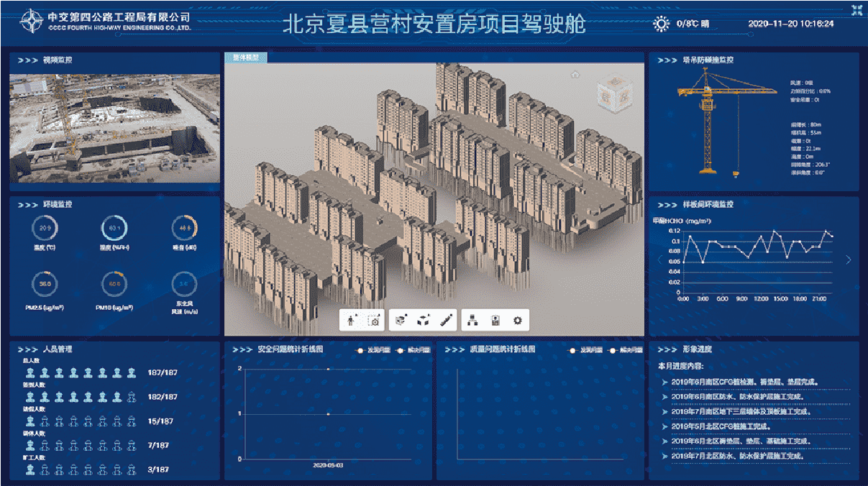Click the explode model cube icon
This screenshot has height=486, width=868.
[424, 321]
